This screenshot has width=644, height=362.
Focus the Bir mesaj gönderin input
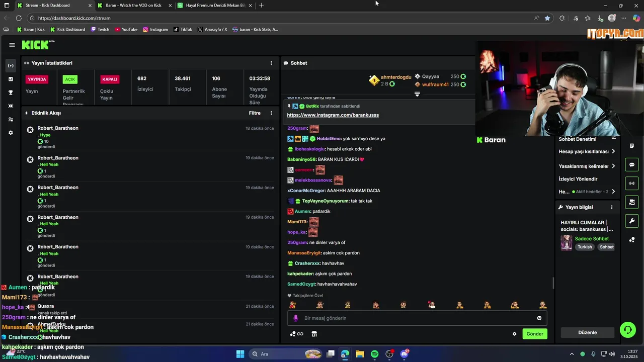[417, 318]
